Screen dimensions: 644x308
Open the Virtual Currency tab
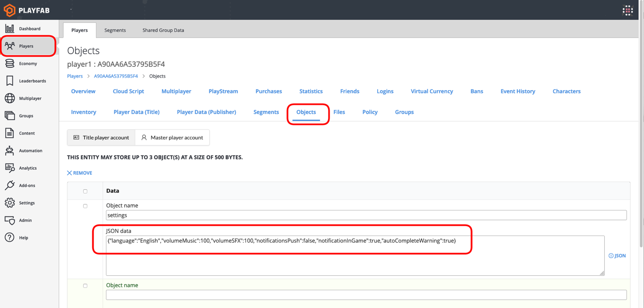pos(432,91)
